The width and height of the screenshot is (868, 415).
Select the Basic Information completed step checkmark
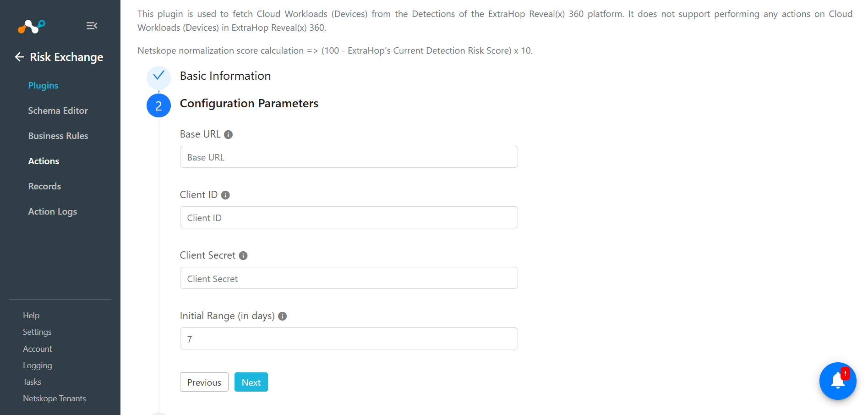(x=158, y=76)
